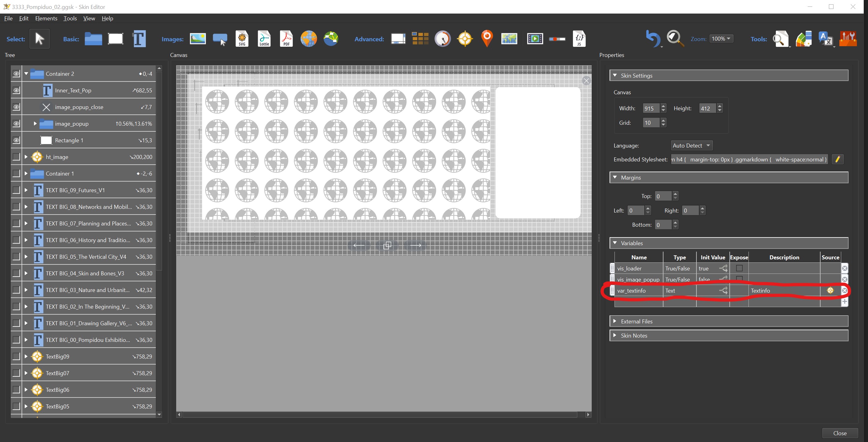Expand the Container 1 tree node
This screenshot has height=442, width=868.
point(26,174)
